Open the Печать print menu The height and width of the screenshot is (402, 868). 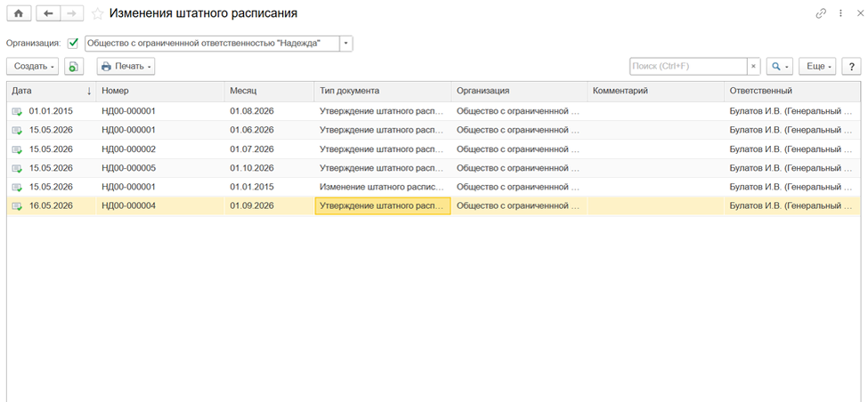126,67
